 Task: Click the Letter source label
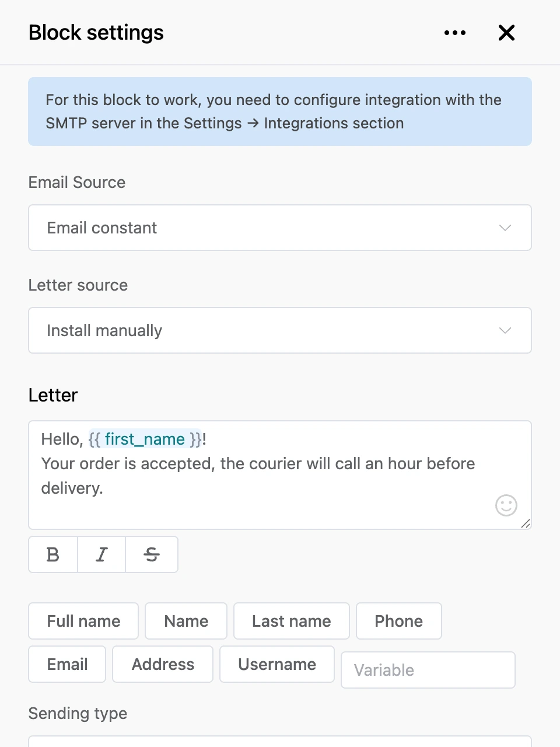(78, 285)
